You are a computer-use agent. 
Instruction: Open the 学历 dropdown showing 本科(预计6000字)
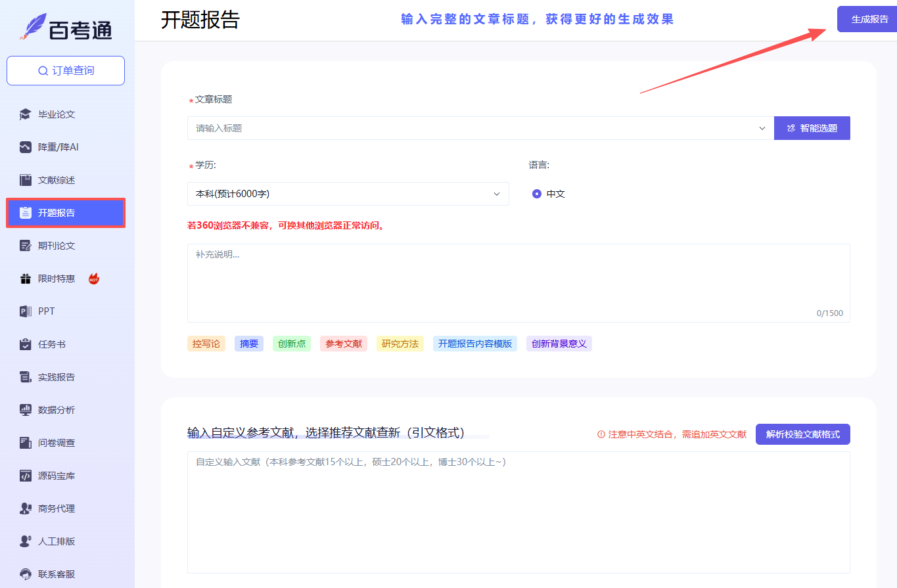[348, 194]
